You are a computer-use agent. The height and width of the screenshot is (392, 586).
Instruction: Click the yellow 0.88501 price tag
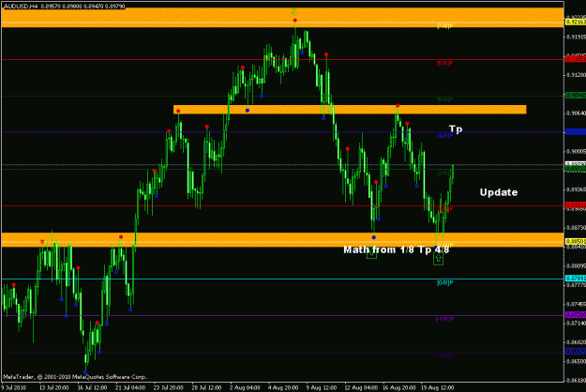pyautogui.click(x=576, y=241)
